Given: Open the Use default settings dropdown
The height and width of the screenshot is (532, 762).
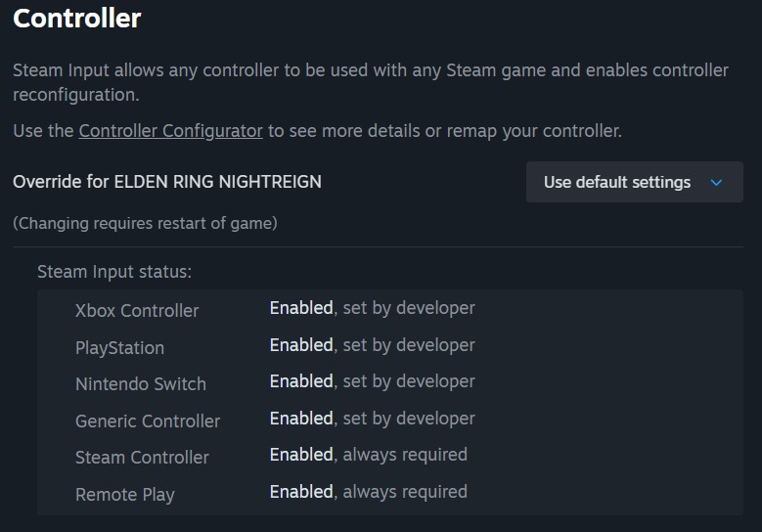Looking at the screenshot, I should click(x=617, y=183).
